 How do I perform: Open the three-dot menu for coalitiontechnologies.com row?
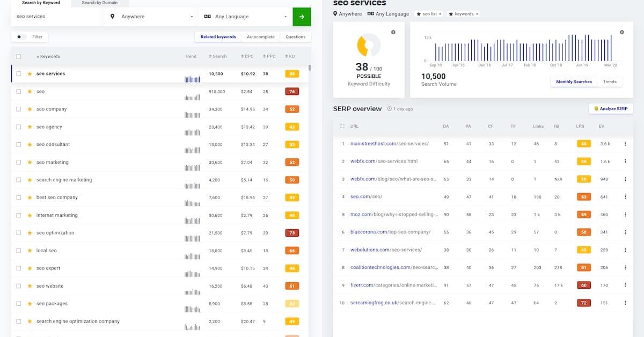coord(625,268)
